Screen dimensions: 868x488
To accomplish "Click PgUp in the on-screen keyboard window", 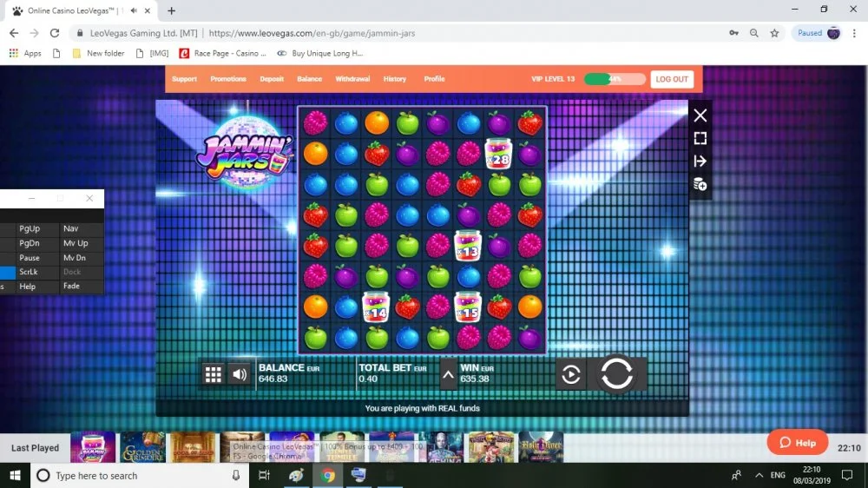I will (30, 228).
